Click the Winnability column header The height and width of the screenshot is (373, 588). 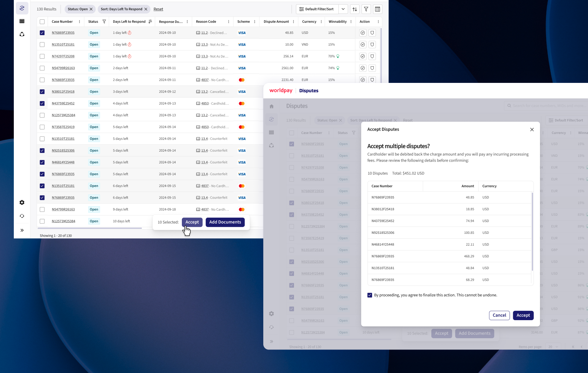pos(337,21)
